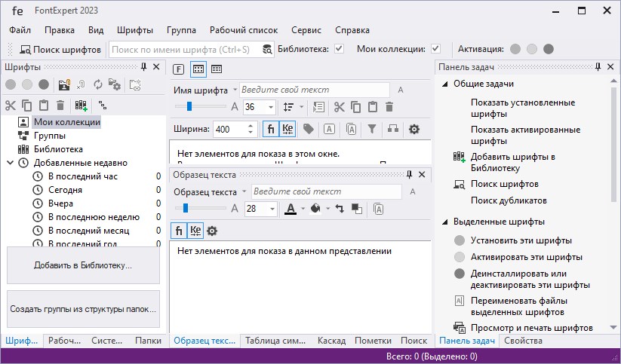Open the Шрифты menu
This screenshot has width=621, height=364.
pos(134,30)
